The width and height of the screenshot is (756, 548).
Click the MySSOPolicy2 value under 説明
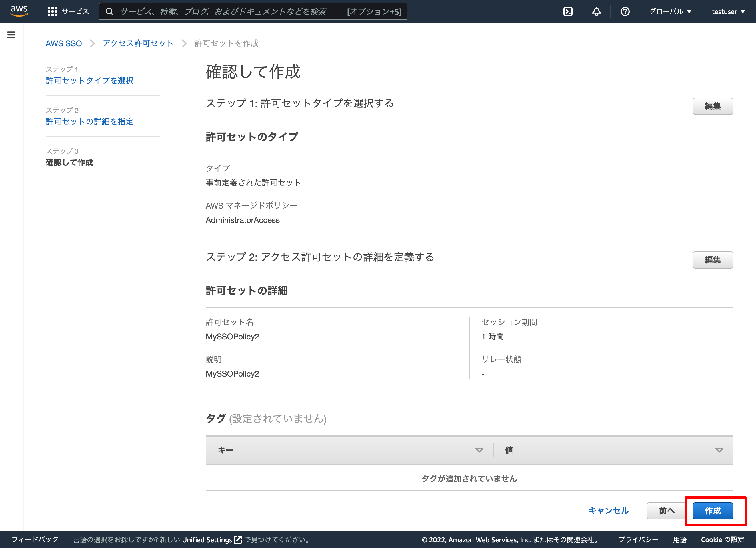[x=232, y=374]
